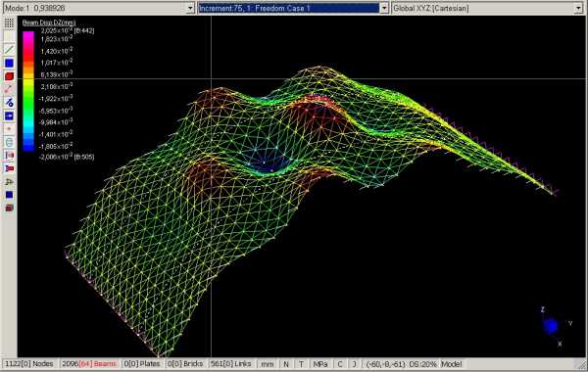
Task: Click the magenta top of displacement color legend
Action: (x=28, y=35)
